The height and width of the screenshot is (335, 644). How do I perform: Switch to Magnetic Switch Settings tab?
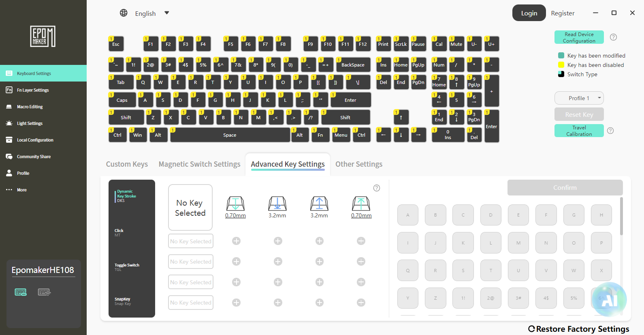pyautogui.click(x=199, y=164)
